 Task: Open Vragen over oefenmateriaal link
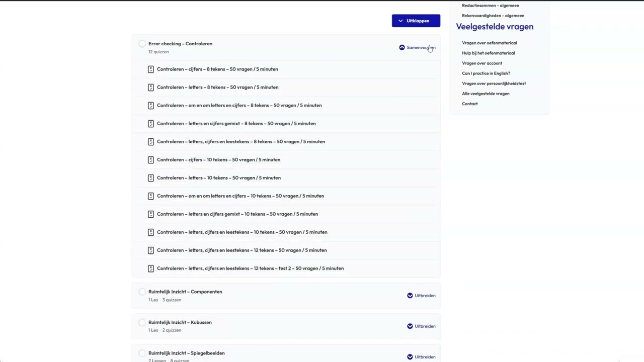click(x=490, y=43)
